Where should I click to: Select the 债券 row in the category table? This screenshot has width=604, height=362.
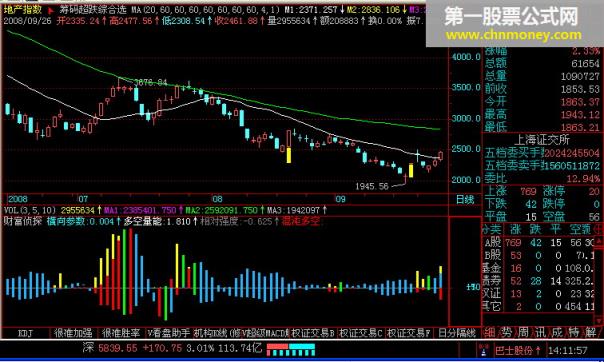(x=538, y=281)
